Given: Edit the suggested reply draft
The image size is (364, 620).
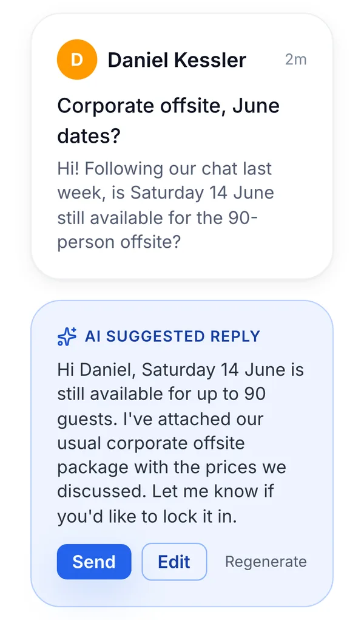Looking at the screenshot, I should click(x=174, y=562).
